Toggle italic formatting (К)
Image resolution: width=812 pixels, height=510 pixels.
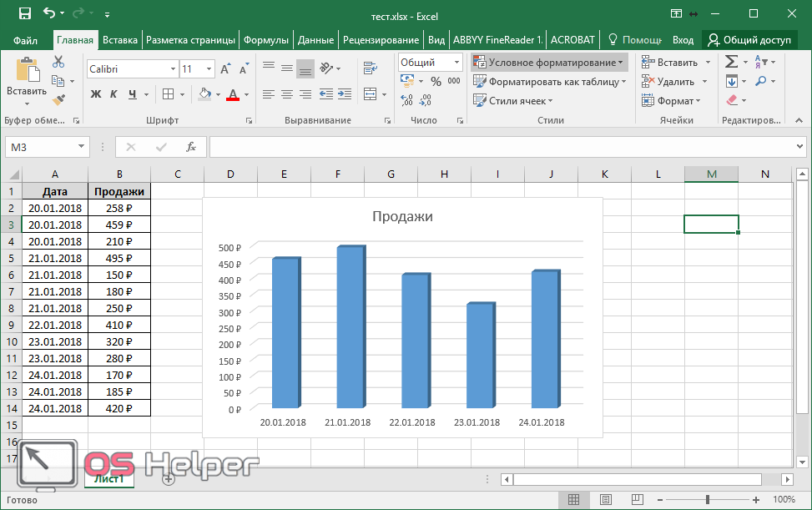pos(113,94)
